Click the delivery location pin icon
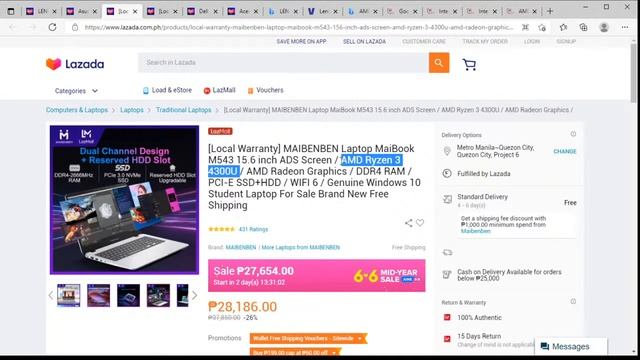Screen dimensions: 640x360 click(x=447, y=151)
